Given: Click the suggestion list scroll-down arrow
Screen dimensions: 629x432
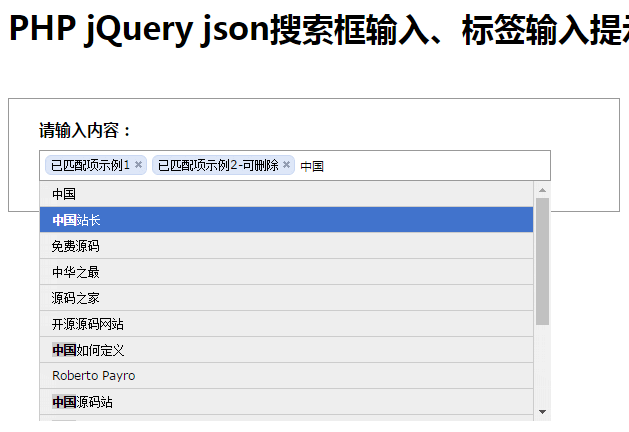Looking at the screenshot, I should (x=543, y=411).
